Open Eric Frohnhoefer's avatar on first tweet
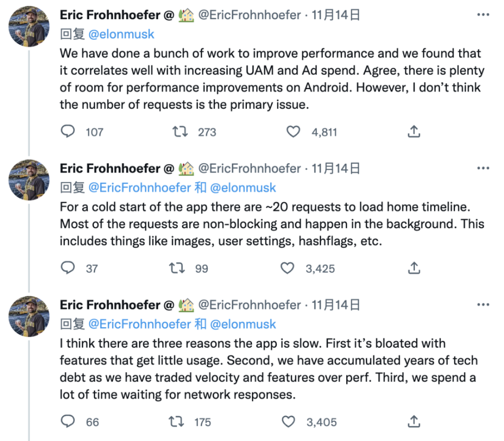 [x=29, y=27]
